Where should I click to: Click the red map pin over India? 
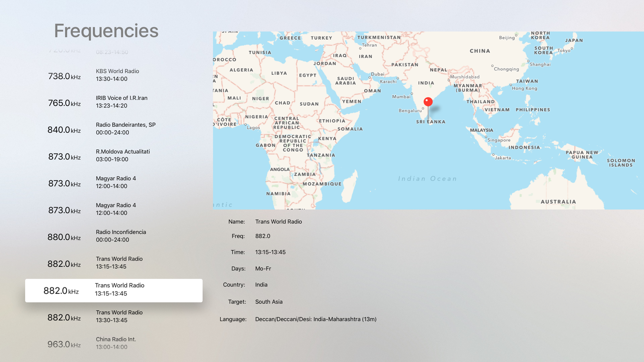pyautogui.click(x=428, y=102)
